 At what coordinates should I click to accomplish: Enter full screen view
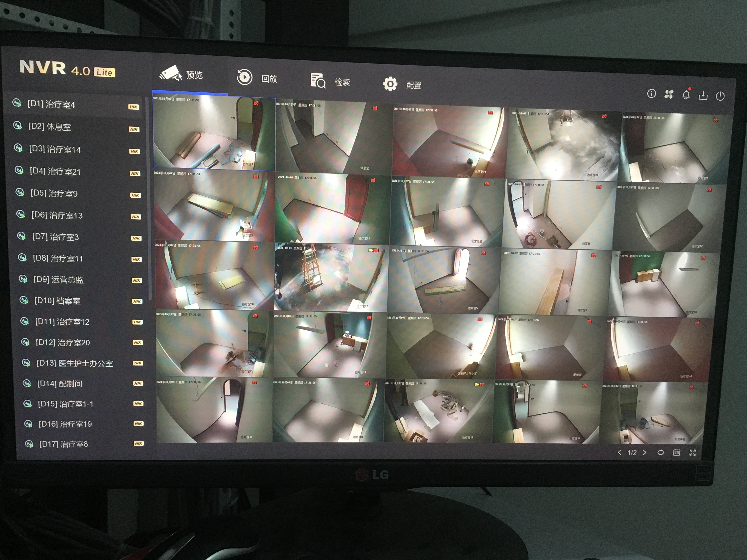point(693,453)
